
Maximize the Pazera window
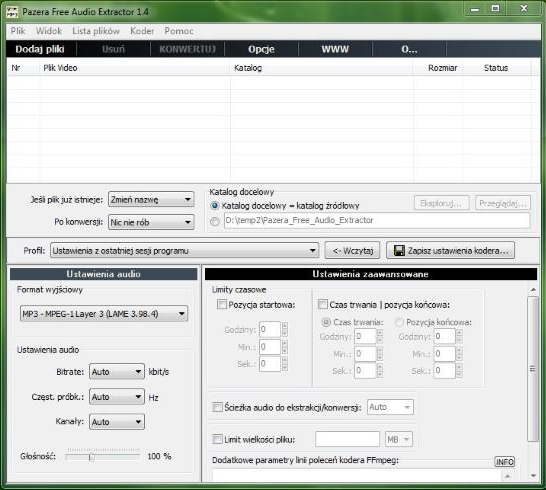pos(496,8)
